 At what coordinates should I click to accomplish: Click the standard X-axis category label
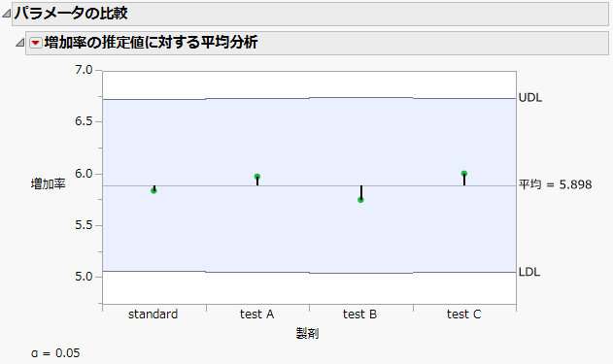click(x=153, y=314)
